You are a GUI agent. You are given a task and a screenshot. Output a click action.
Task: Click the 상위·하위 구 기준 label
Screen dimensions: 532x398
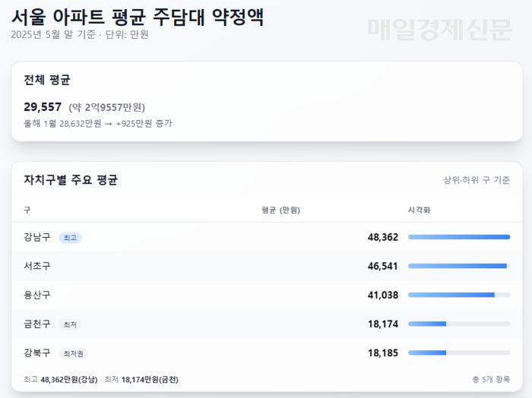[x=477, y=180]
